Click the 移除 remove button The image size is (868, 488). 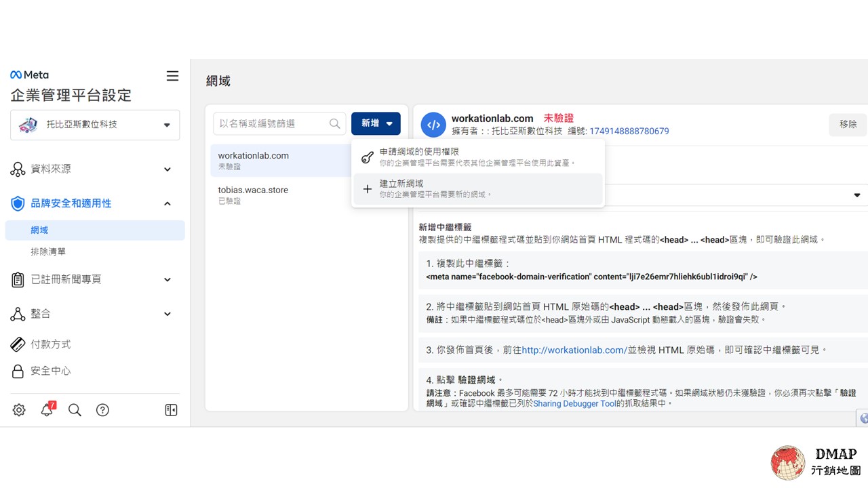[848, 124]
